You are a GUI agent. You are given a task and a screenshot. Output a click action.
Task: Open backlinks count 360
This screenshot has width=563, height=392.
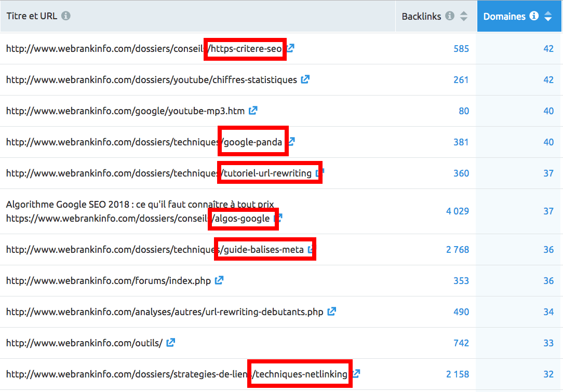tap(461, 173)
